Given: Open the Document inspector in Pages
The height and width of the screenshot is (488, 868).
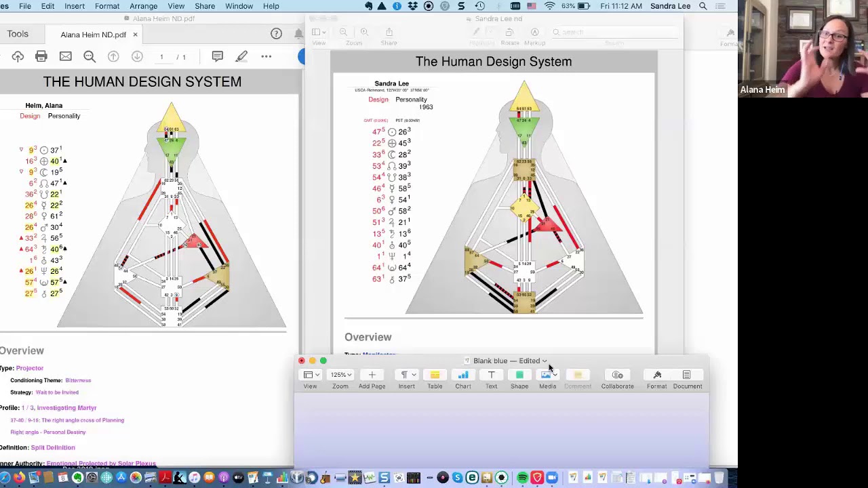Looking at the screenshot, I should tap(687, 375).
